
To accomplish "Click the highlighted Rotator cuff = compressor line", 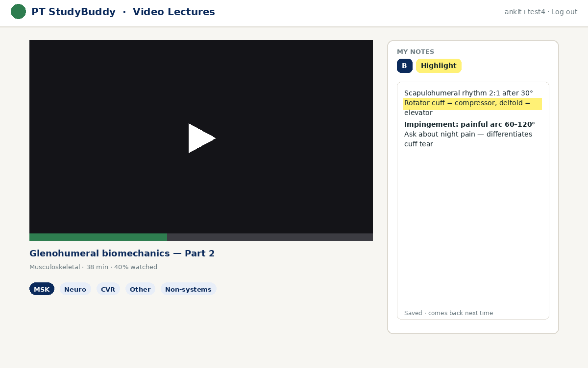I will (472, 103).
